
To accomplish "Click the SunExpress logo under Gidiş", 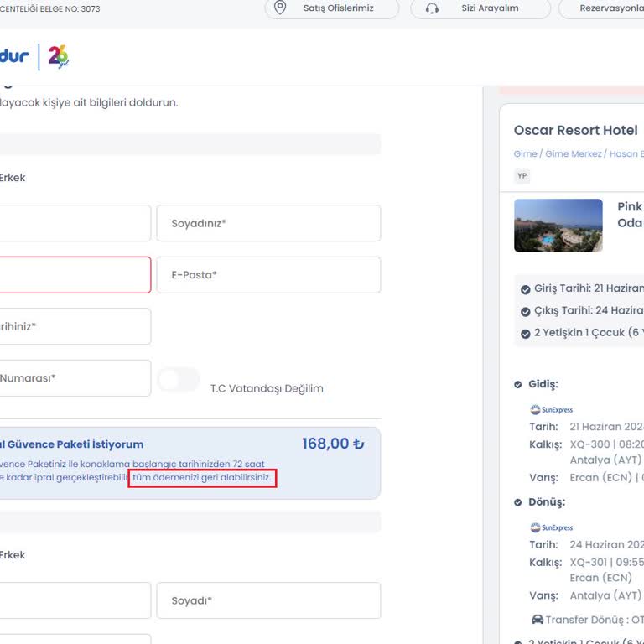I will pos(551,410).
